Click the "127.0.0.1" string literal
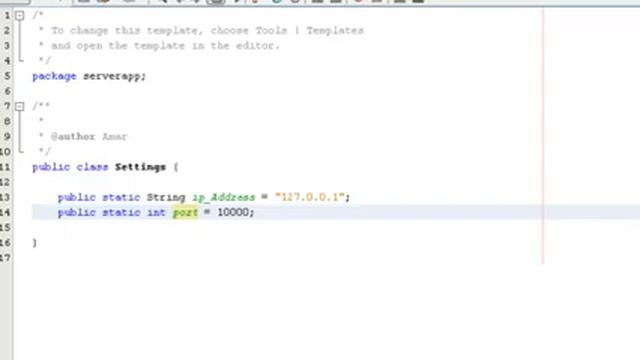Screen dimensions: 640x360 310,197
